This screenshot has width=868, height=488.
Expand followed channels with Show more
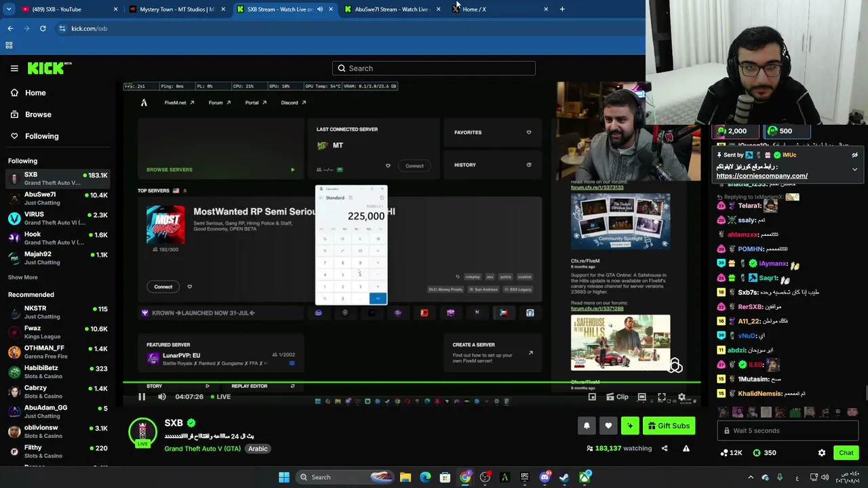tap(23, 277)
